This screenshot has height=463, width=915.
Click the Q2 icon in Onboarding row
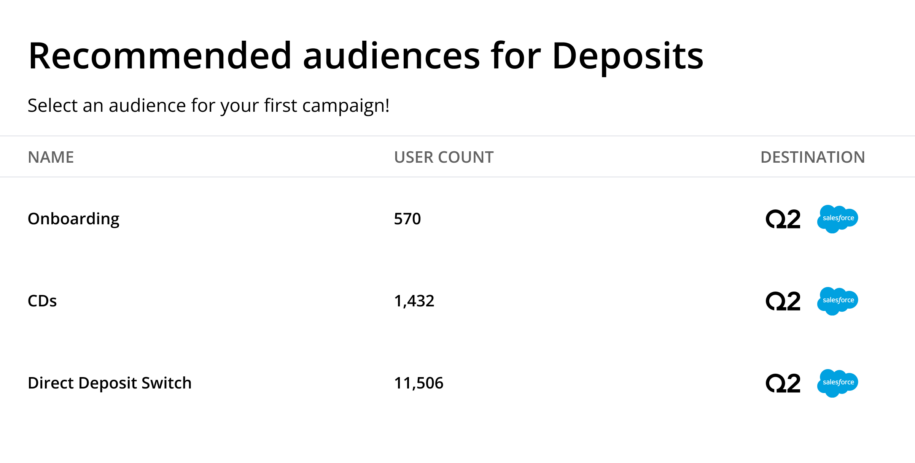tap(783, 219)
